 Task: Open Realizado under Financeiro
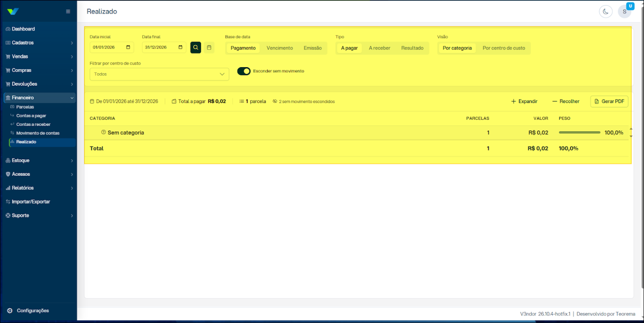tap(42, 142)
